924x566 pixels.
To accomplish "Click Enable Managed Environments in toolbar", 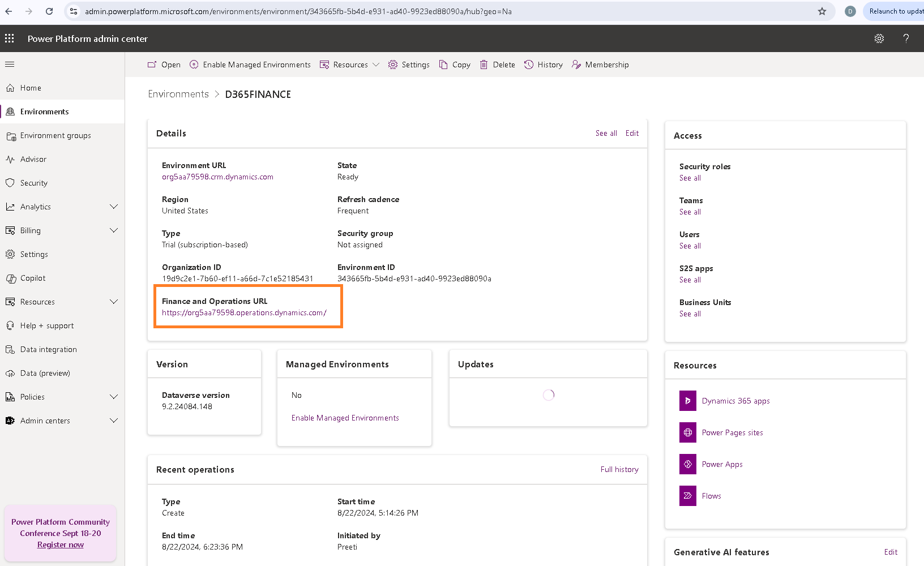I will (250, 65).
